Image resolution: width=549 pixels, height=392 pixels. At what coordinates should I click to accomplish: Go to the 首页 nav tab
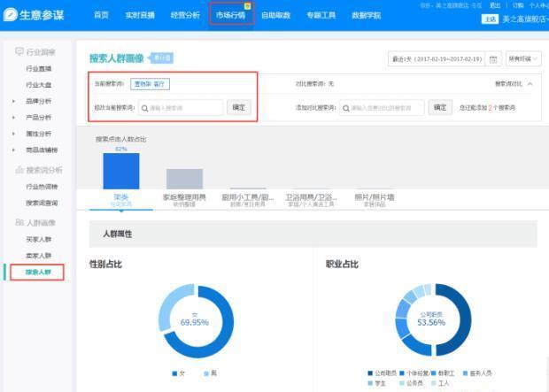(101, 15)
